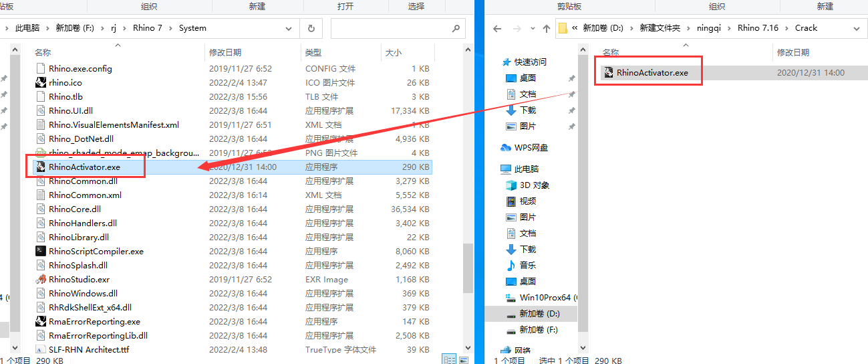Select Win10Prox64 drive in navigation pane
Viewport: 868px width, 364px height.
tap(542, 297)
